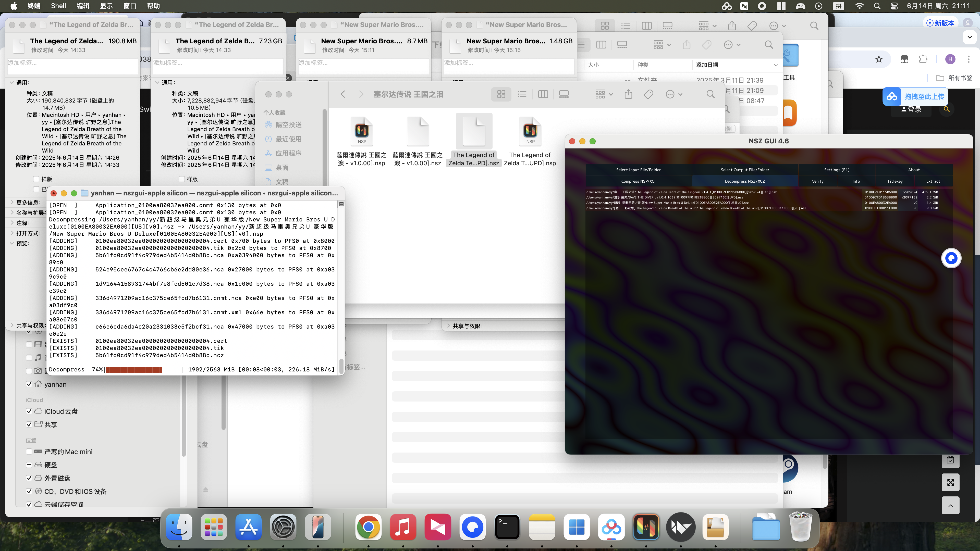Open Settings [F1] in NSZ GUI
This screenshot has height=551, width=980.
pos(837,170)
